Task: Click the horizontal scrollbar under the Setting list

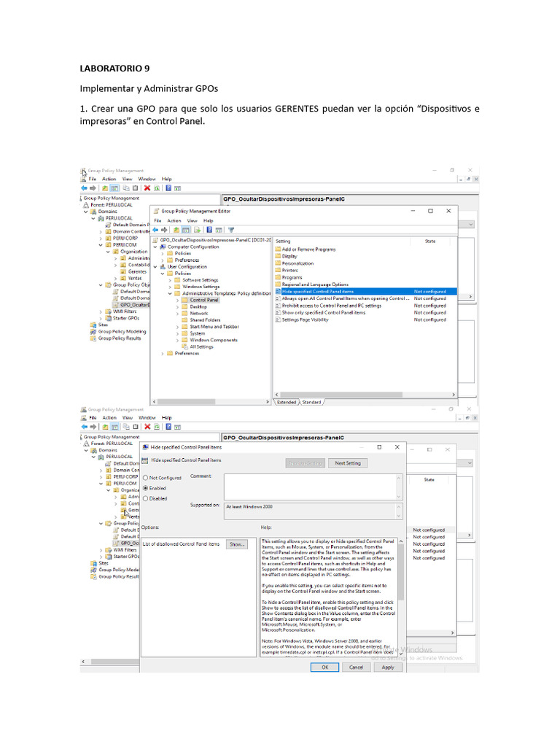Action: point(365,395)
